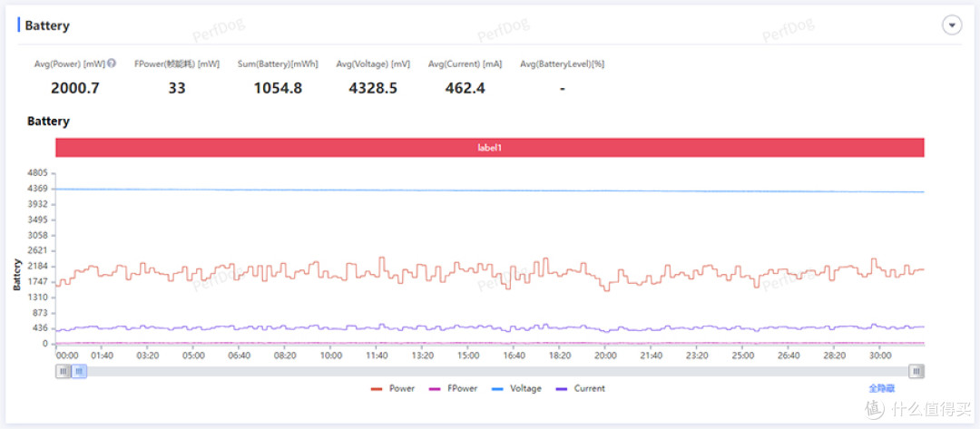
Task: Grab the right end handle of the zoom slider
Action: pyautogui.click(x=916, y=372)
